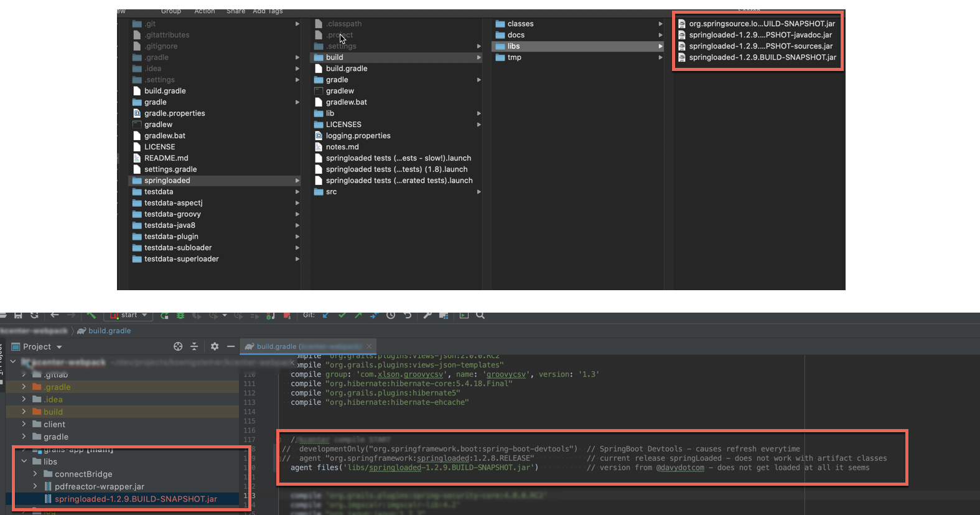Select springloaded folder in Finder first column
This screenshot has height=515, width=980.
215,181
